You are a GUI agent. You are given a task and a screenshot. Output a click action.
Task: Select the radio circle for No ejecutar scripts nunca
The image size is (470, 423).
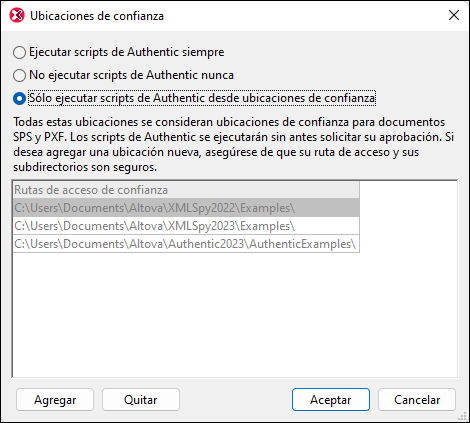coord(19,75)
